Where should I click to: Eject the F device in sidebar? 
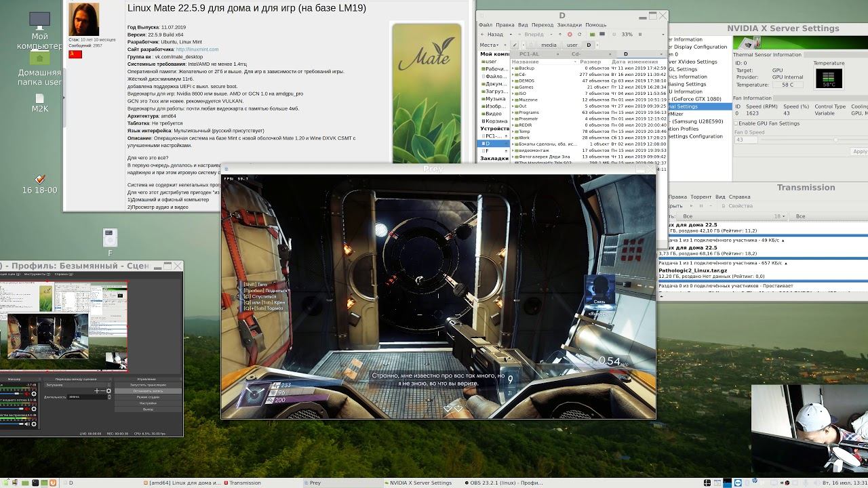coord(506,151)
